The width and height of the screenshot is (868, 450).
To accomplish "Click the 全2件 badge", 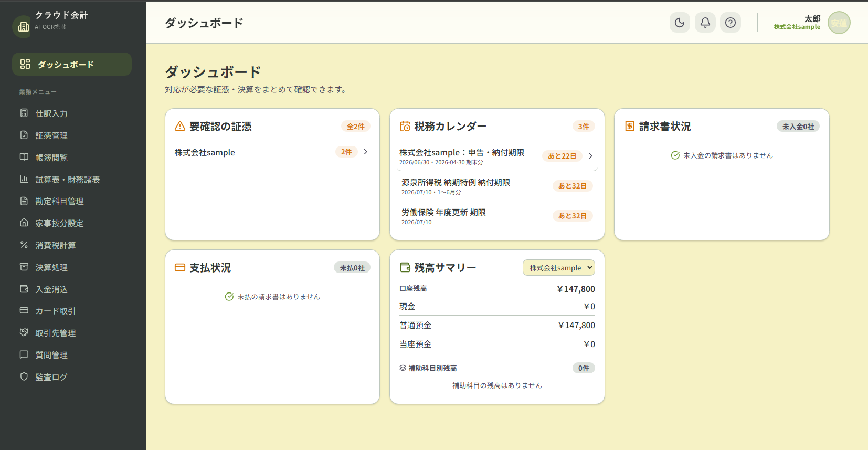I will coord(356,127).
